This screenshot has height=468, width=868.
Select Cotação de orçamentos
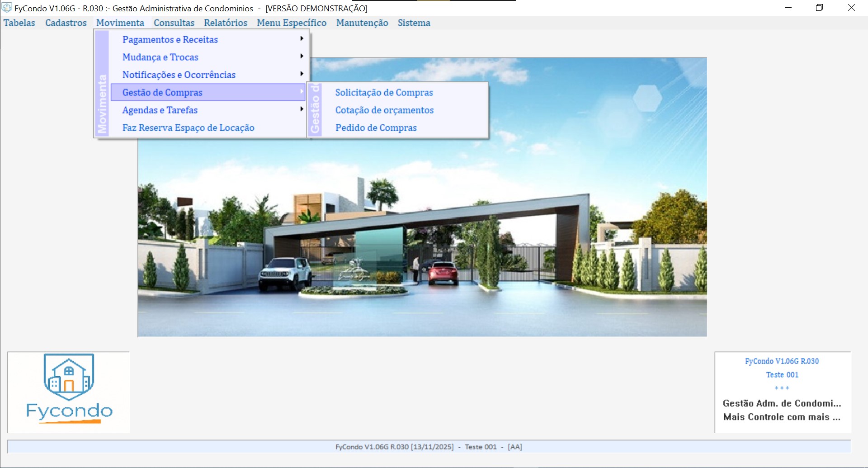384,110
